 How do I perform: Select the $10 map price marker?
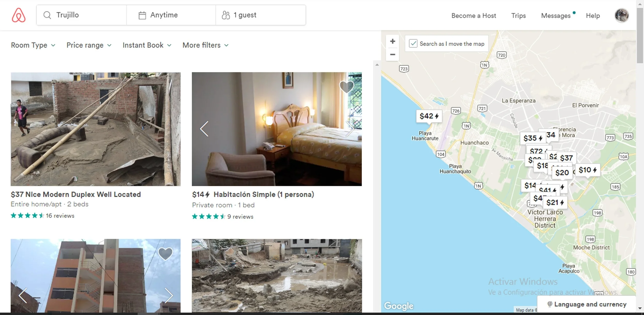pyautogui.click(x=587, y=170)
